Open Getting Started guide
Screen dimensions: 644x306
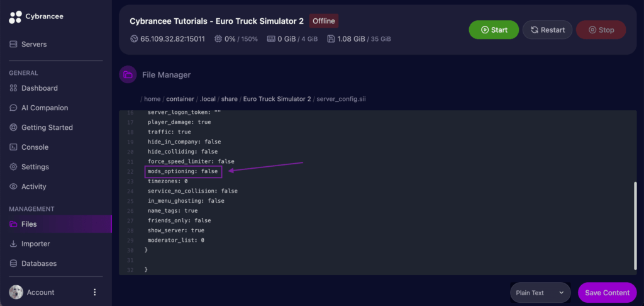(x=41, y=127)
